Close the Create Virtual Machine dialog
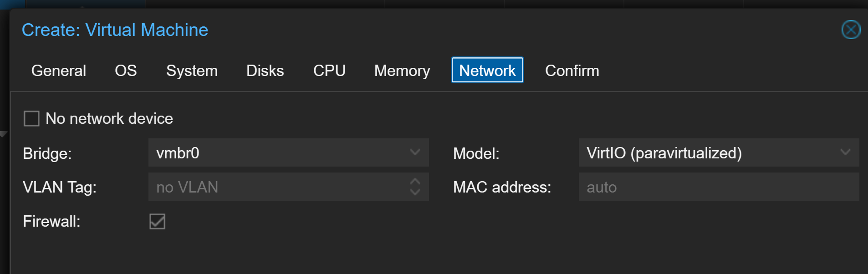The height and width of the screenshot is (274, 868). [x=850, y=30]
